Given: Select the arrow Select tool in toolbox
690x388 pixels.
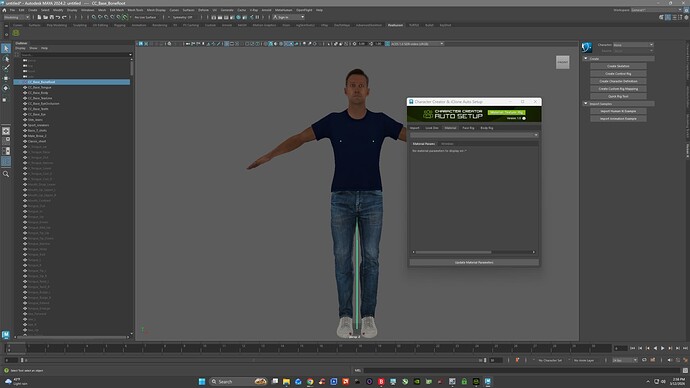Looking at the screenshot, I should tap(6, 48).
